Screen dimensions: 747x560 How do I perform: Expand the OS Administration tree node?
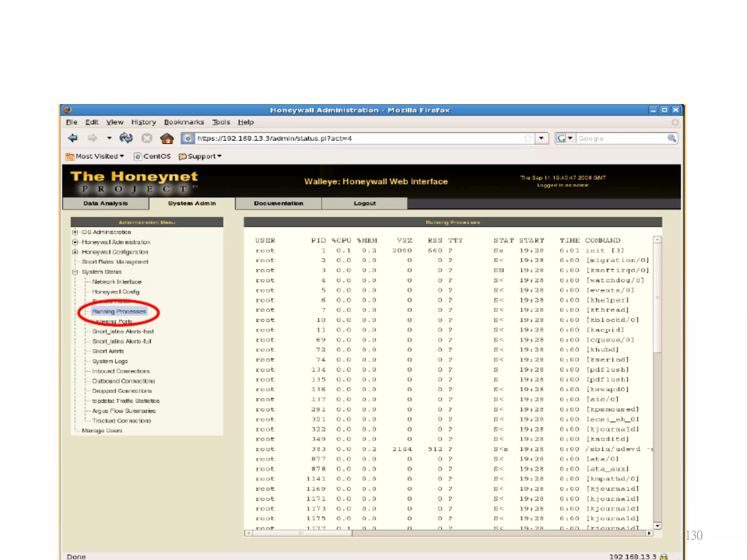(x=75, y=232)
